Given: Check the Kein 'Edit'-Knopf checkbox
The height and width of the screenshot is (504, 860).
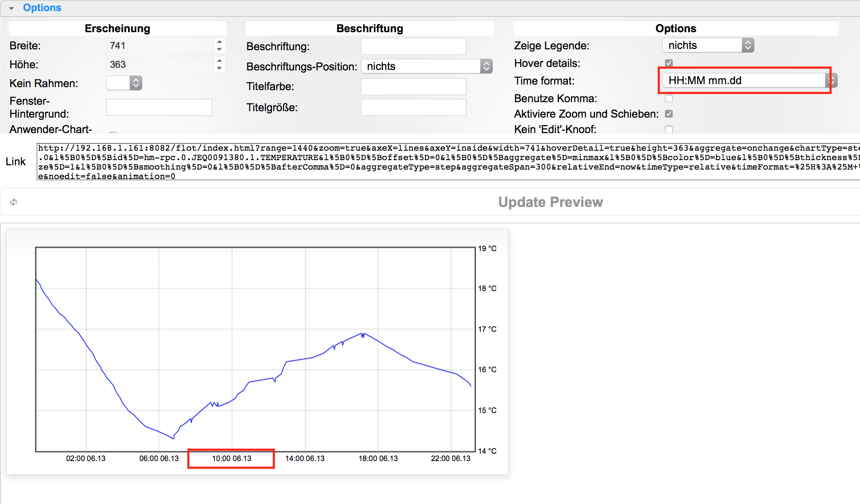Looking at the screenshot, I should pos(669,129).
